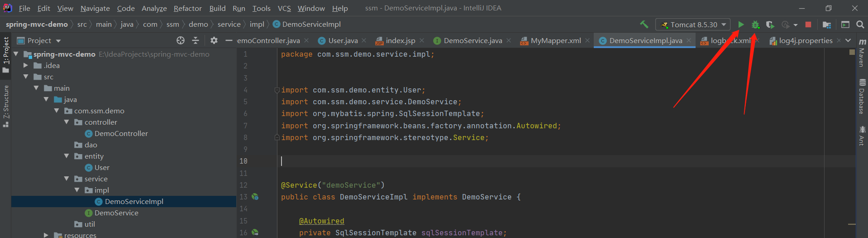Switch to MyMapper.xml tab
Screen dimensions: 868x238
coord(555,41)
